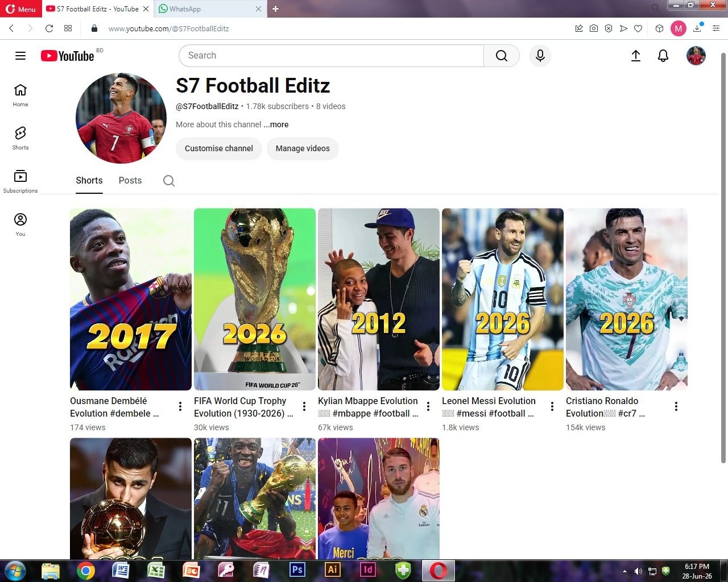Image resolution: width=728 pixels, height=582 pixels.
Task: Click the search magnifier button
Action: click(x=502, y=56)
